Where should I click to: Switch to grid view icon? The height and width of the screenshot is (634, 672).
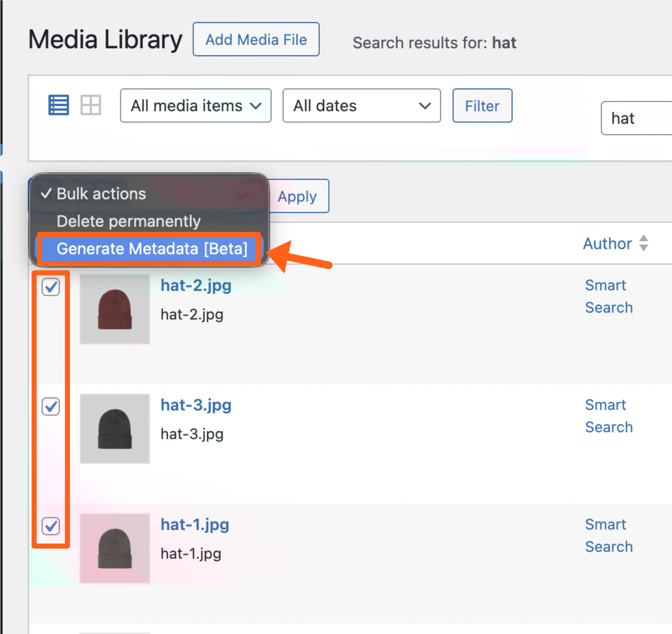pos(90,105)
